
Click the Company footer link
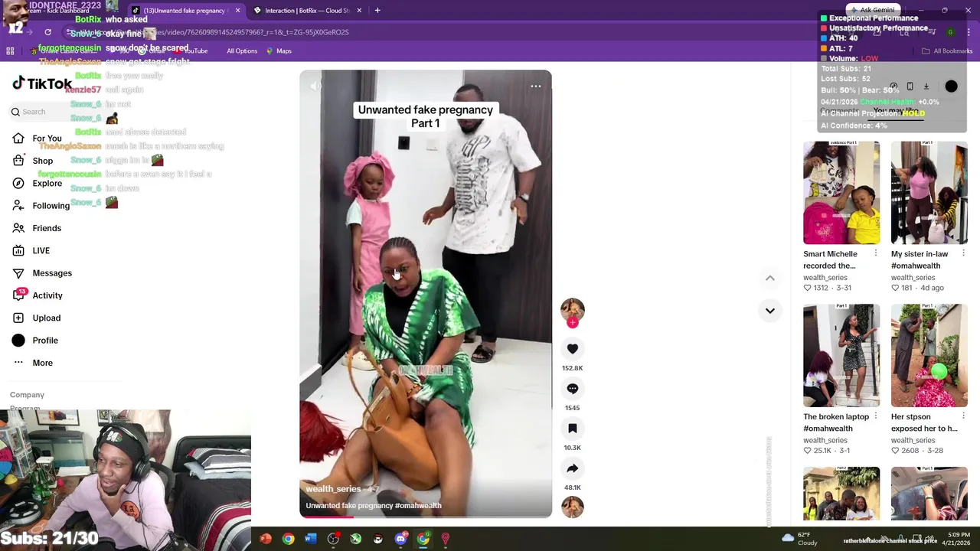(x=27, y=395)
